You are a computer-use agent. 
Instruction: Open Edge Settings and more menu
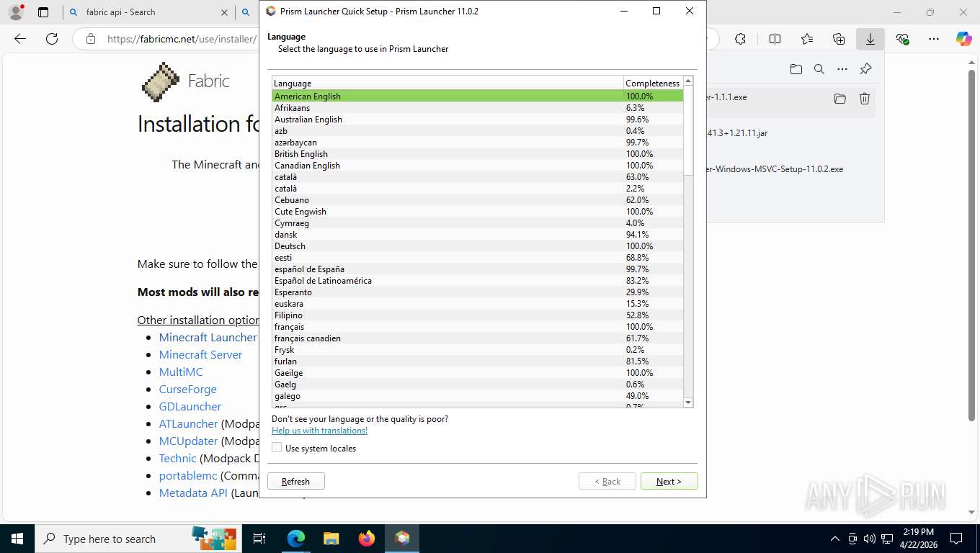tap(934, 39)
